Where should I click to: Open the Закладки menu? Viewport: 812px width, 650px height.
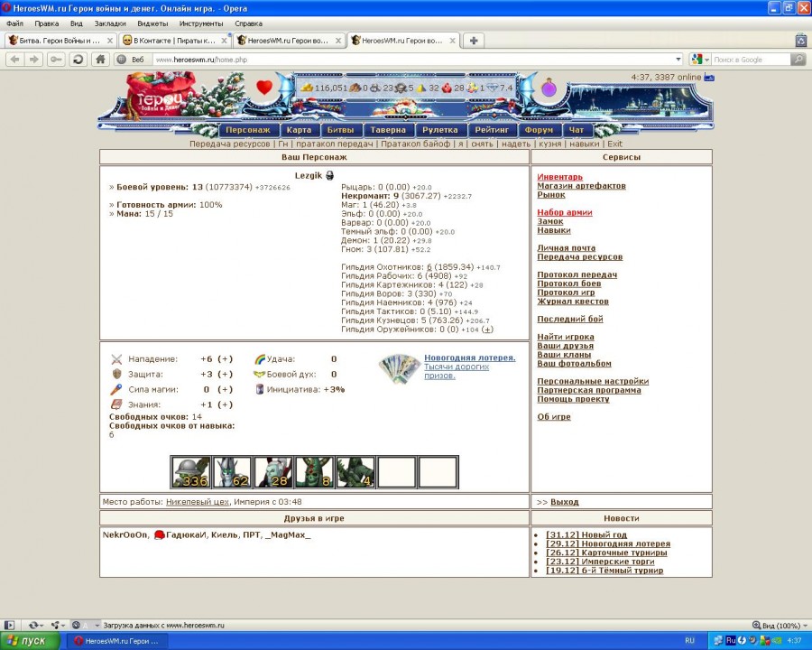pos(110,23)
